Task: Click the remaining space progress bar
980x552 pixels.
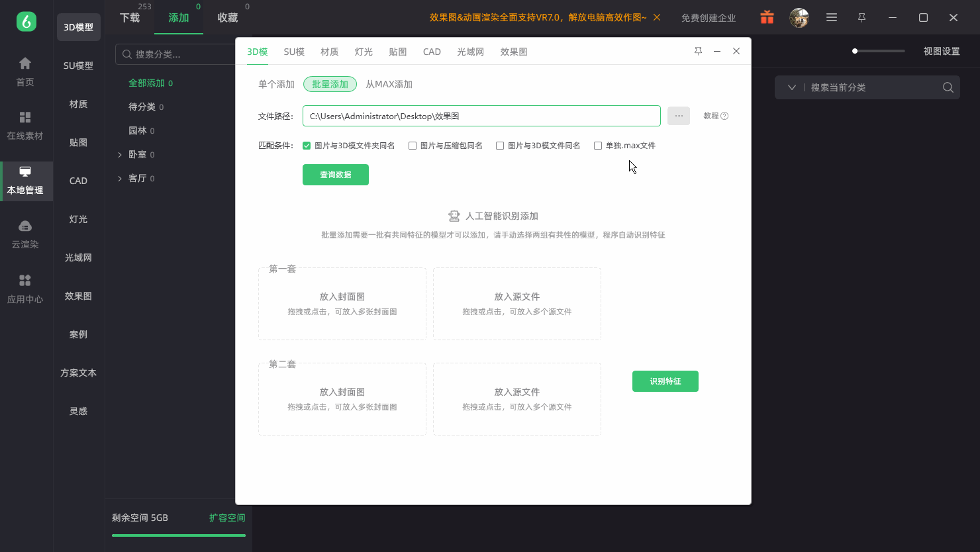Action: (179, 535)
